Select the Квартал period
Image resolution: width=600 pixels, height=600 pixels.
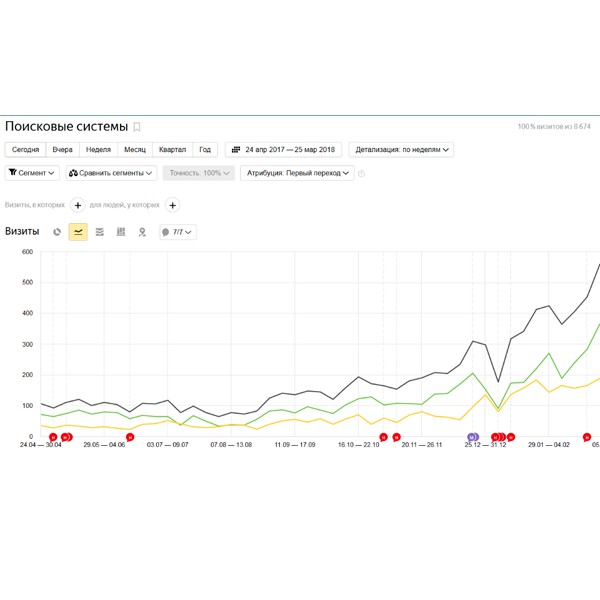(x=171, y=150)
